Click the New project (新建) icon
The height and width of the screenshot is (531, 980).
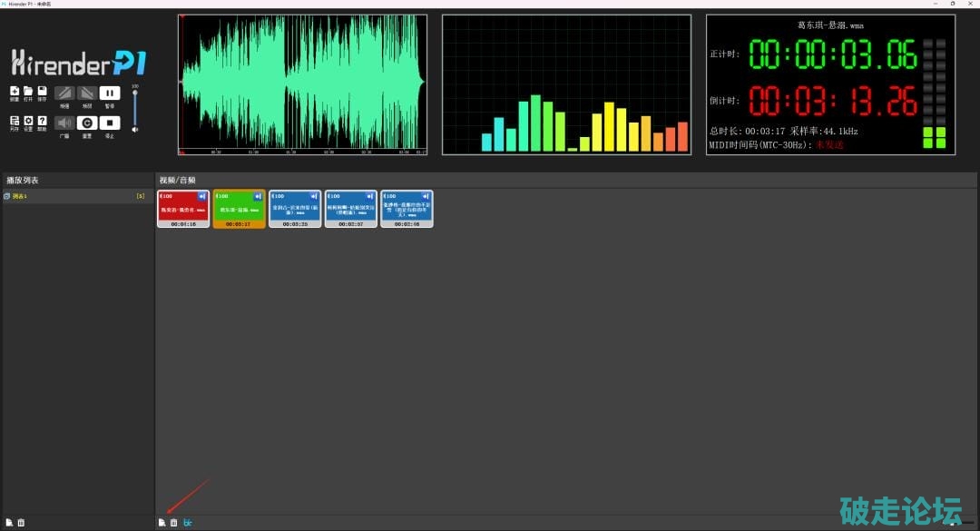point(15,92)
